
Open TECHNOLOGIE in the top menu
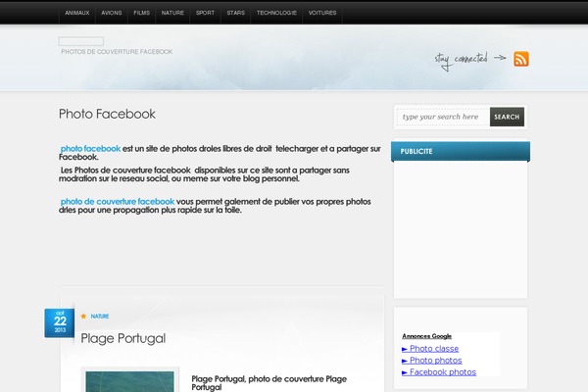pos(276,13)
